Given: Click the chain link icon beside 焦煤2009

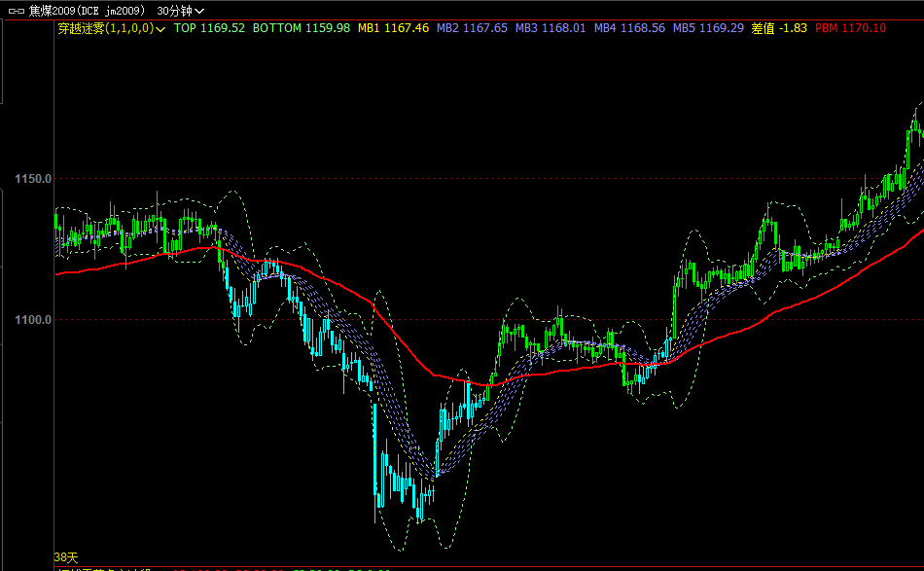Looking at the screenshot, I should pos(15,10).
